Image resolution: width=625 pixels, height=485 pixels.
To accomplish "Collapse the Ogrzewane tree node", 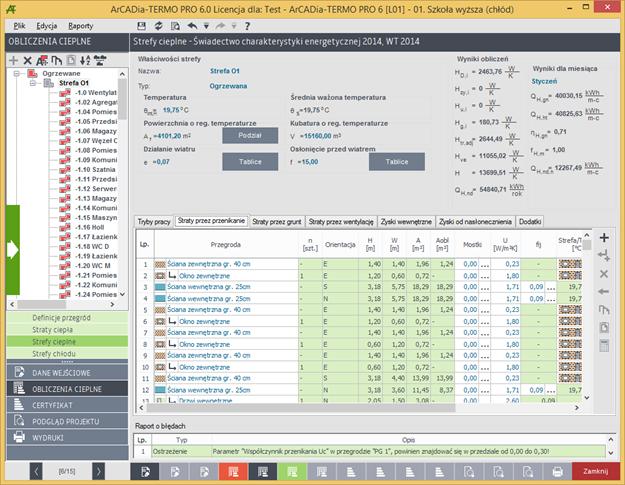I will [x=17, y=73].
